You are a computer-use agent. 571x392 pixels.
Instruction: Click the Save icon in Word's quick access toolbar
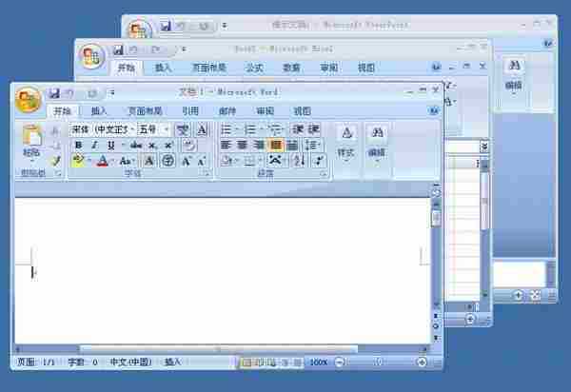pos(54,93)
